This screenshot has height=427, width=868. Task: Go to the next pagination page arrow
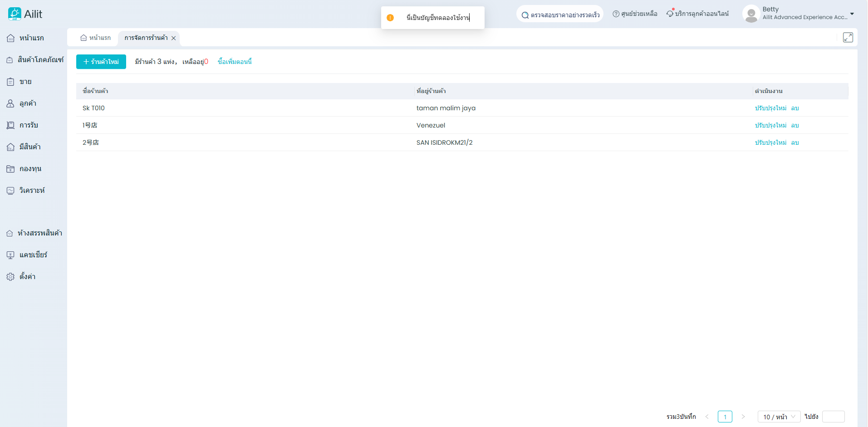tap(743, 417)
